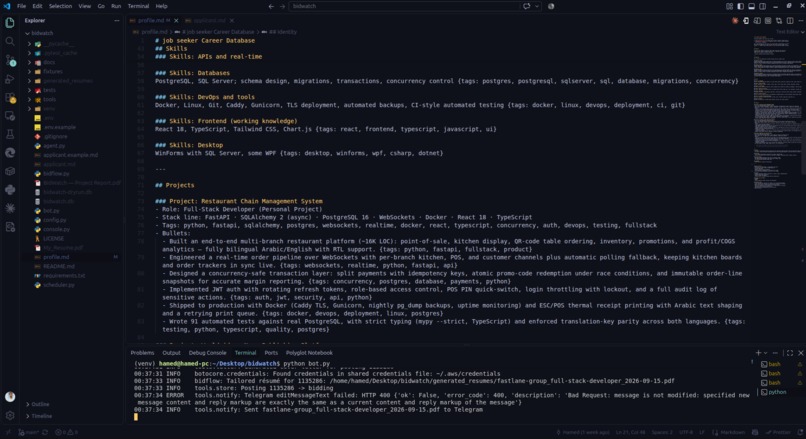The width and height of the screenshot is (806, 439).
Task: Click the bidwatch command center search box
Action: click(x=405, y=6)
